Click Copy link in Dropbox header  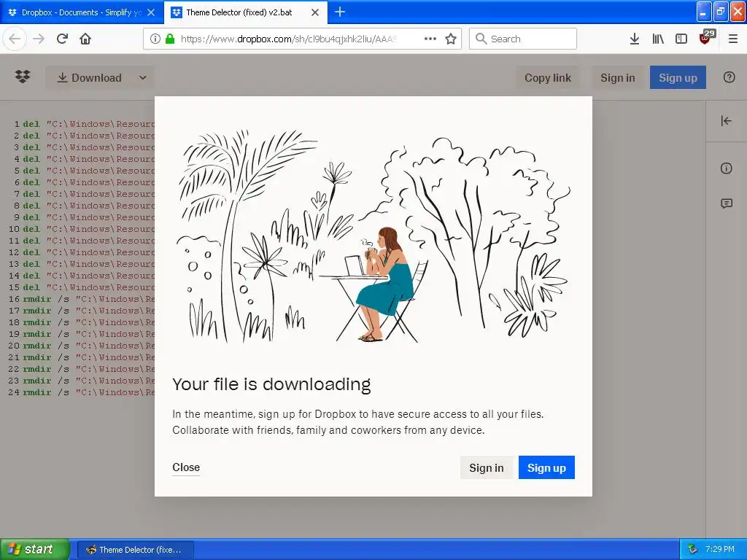point(548,77)
